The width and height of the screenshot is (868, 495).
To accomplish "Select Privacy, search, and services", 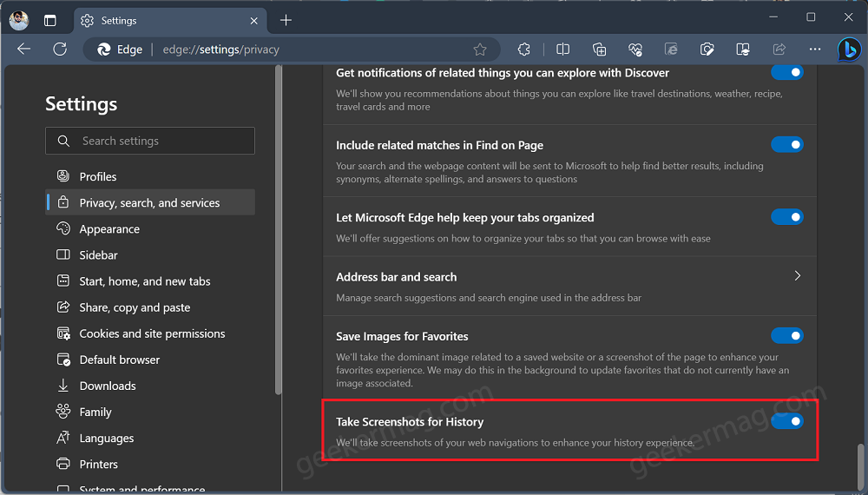I will point(150,202).
